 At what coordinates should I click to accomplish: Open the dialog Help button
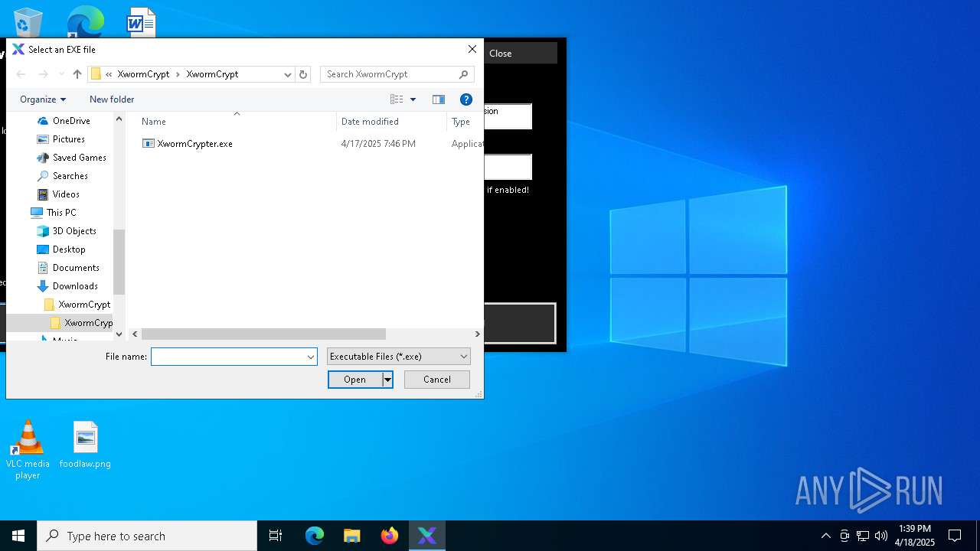tap(465, 99)
